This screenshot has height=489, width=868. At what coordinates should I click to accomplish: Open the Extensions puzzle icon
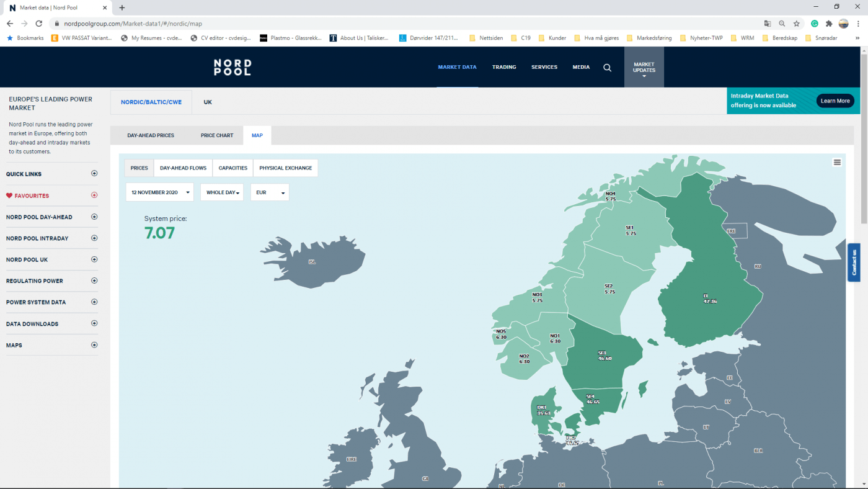tap(829, 24)
